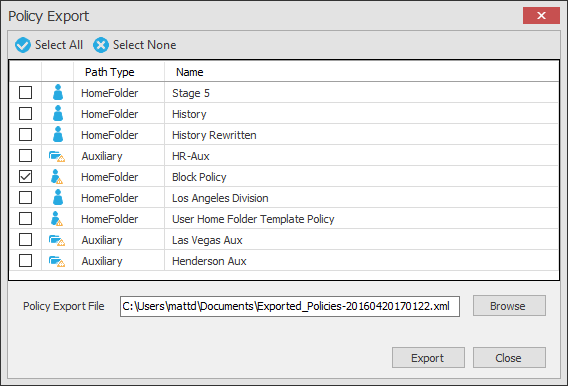Click the user icon for History Rewritten
Viewport: 568px width, 386px height.
[x=58, y=134]
